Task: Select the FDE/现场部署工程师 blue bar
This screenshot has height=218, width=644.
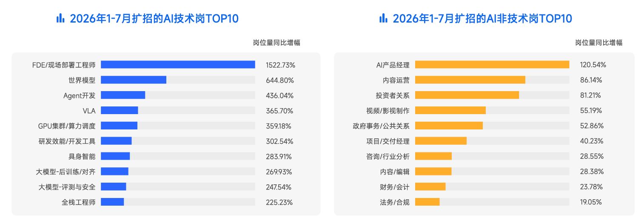Action: coord(178,65)
